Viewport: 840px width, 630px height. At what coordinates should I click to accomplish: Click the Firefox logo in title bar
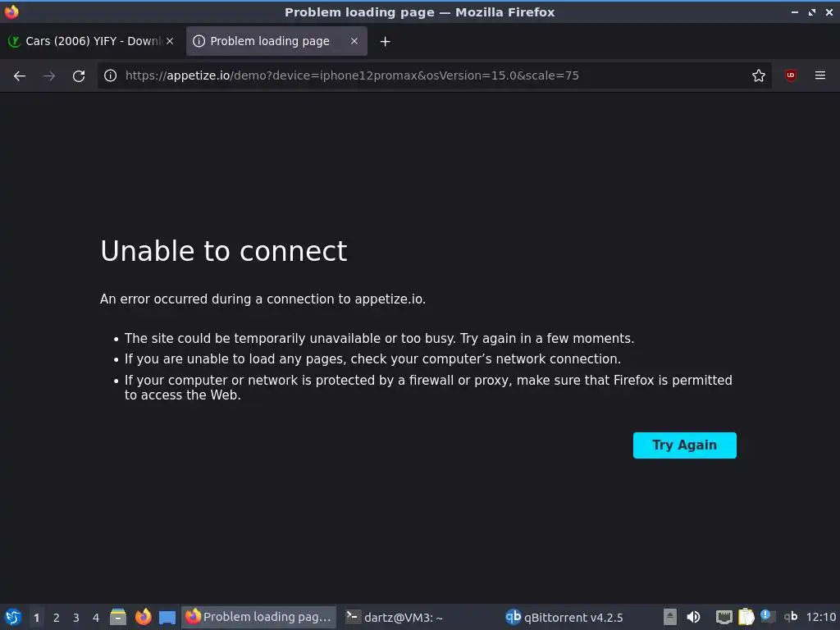11,11
